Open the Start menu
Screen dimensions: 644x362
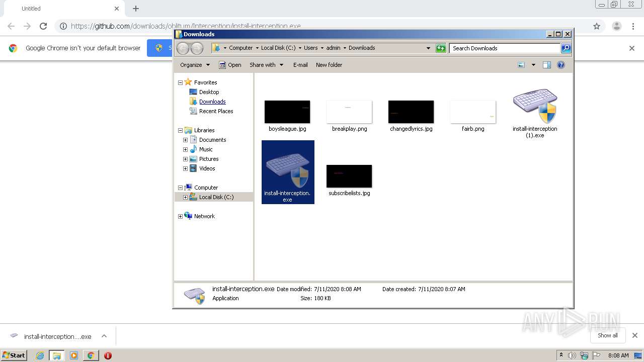[14, 355]
